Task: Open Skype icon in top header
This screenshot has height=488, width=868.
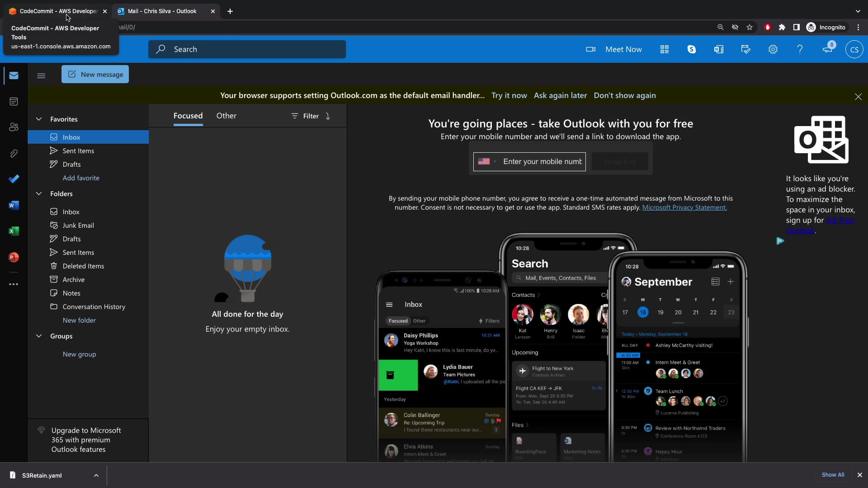Action: tap(691, 49)
